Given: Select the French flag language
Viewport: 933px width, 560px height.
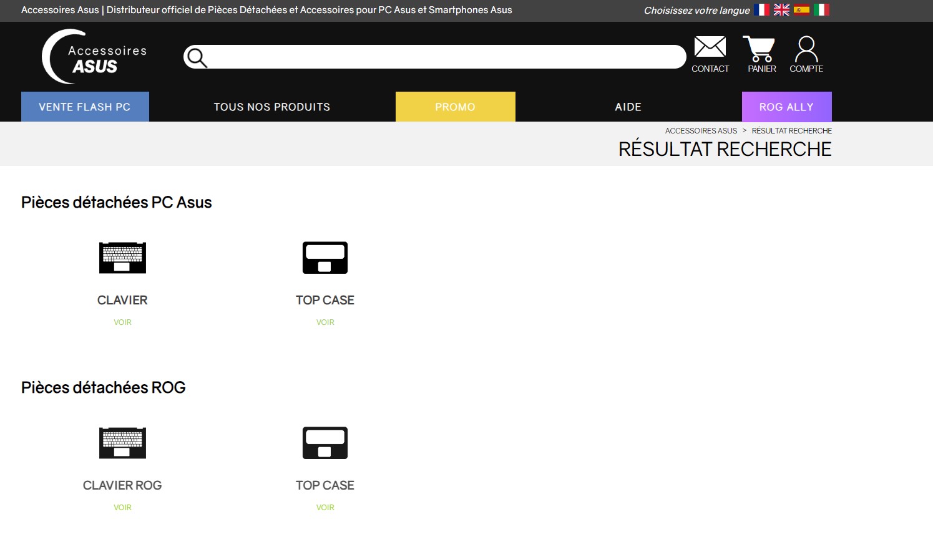Looking at the screenshot, I should (761, 10).
